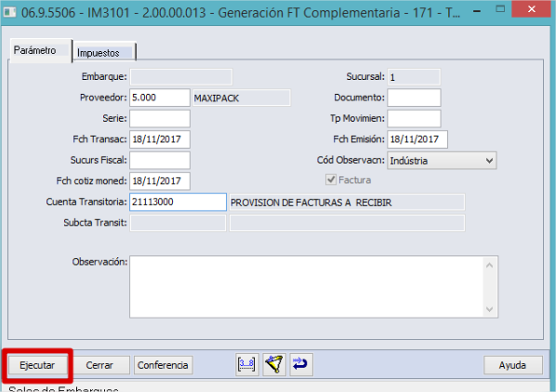
Task: Toggle the Factura checkbox
Action: click(x=330, y=180)
